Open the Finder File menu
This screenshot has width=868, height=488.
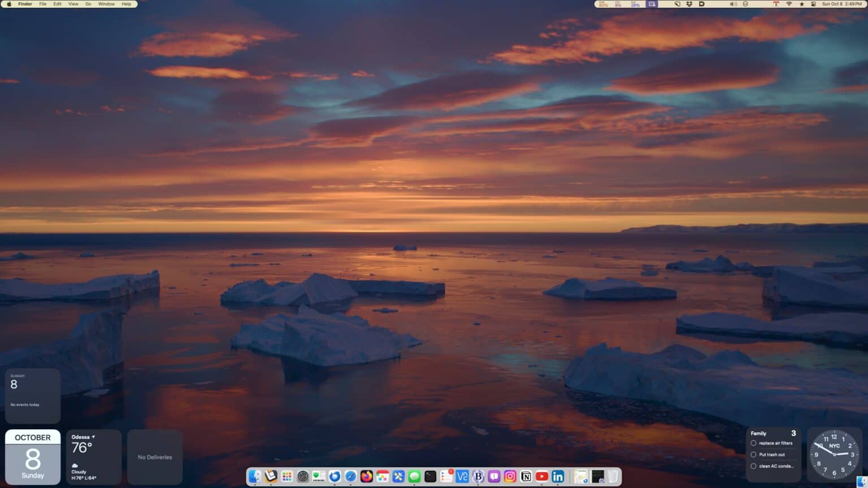(42, 4)
